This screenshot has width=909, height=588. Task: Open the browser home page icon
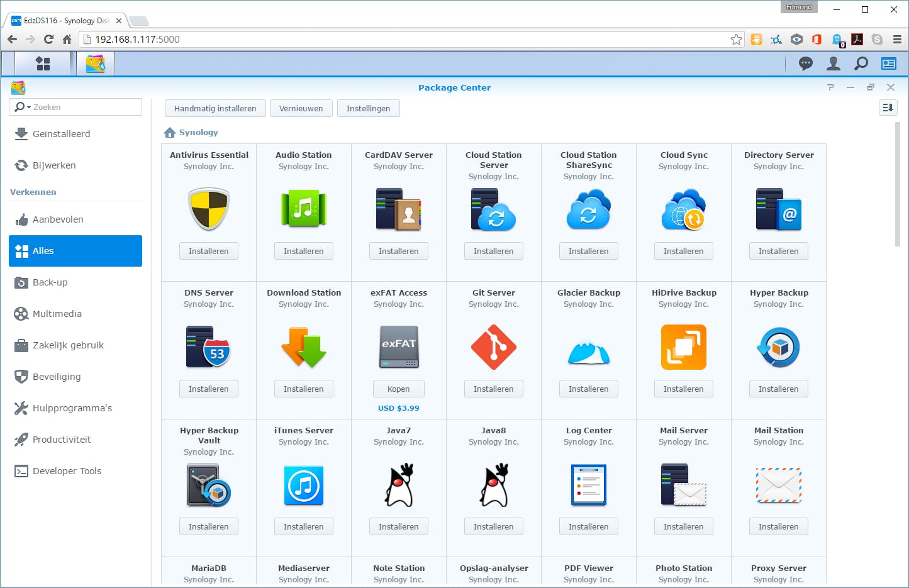click(67, 39)
